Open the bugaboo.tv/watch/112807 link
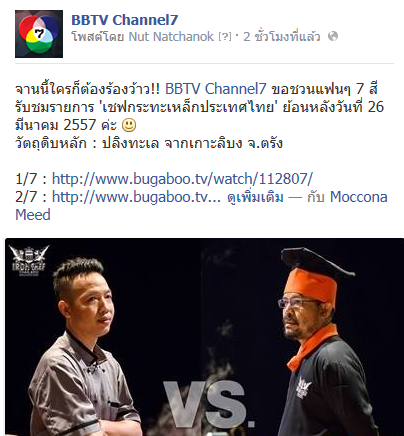This screenshot has width=404, height=436. click(x=182, y=179)
